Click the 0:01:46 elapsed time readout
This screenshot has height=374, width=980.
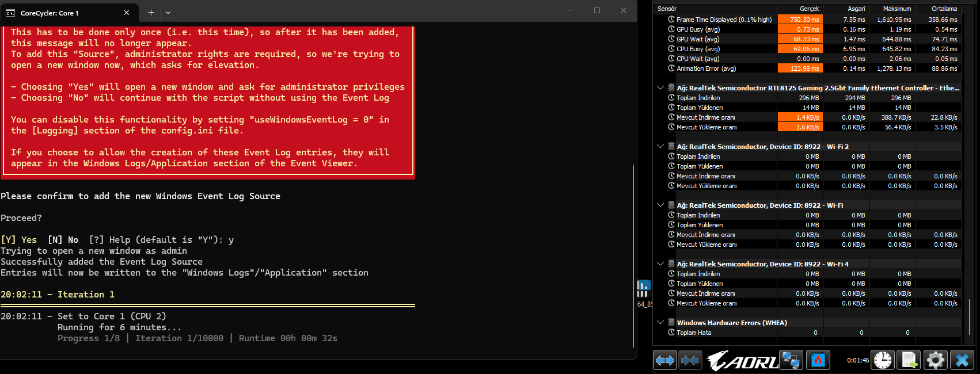pyautogui.click(x=858, y=361)
